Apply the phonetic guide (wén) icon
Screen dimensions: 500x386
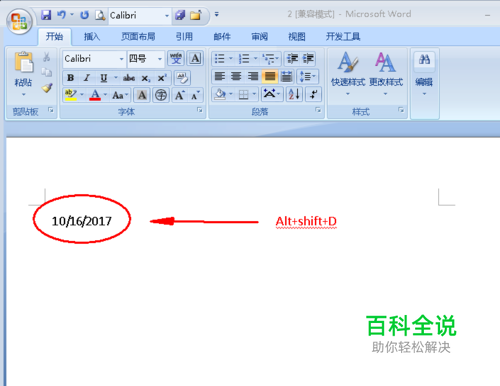coord(176,58)
